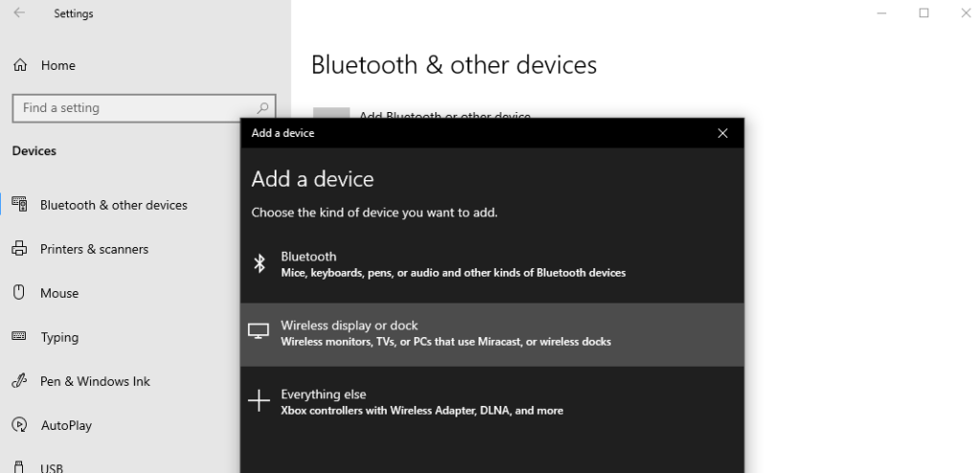Click the Home house icon in sidebar
Screen dimensions: 980x473
(20, 65)
